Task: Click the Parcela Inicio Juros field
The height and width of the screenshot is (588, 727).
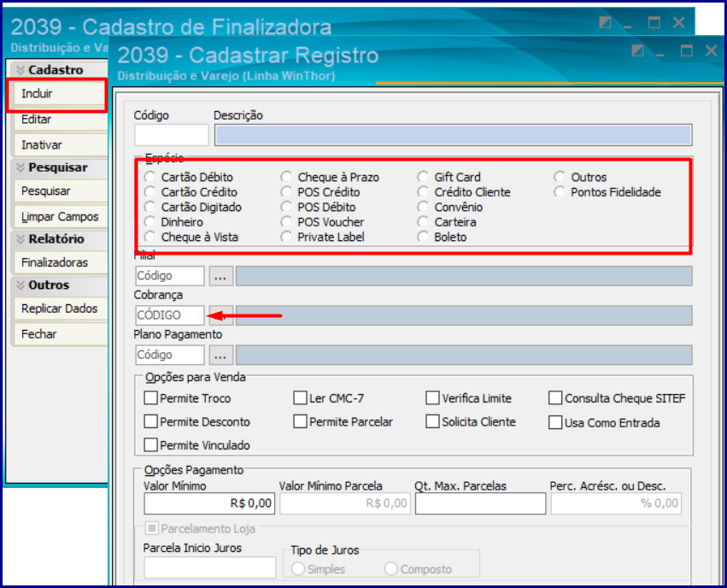Action: [x=209, y=567]
